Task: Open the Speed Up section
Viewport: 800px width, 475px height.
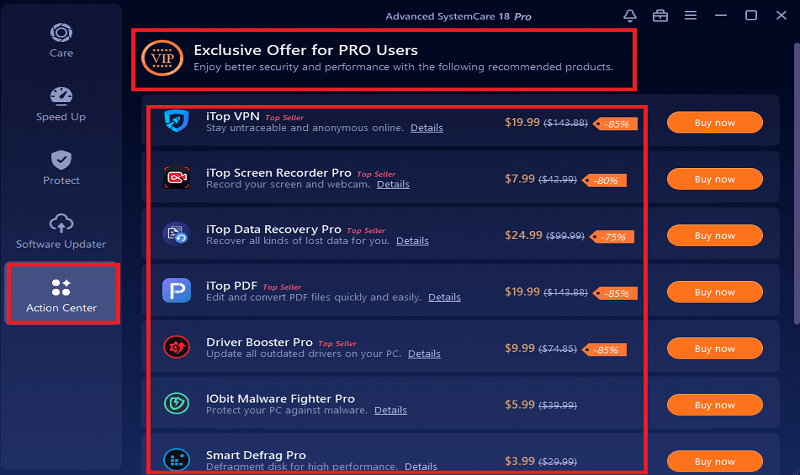Action: [61, 104]
